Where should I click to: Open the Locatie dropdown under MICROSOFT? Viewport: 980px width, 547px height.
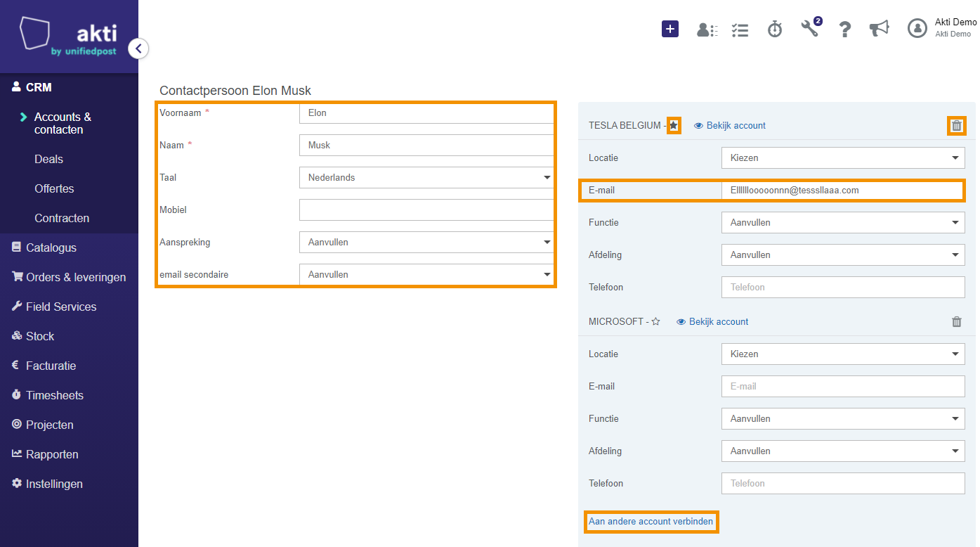pos(843,354)
